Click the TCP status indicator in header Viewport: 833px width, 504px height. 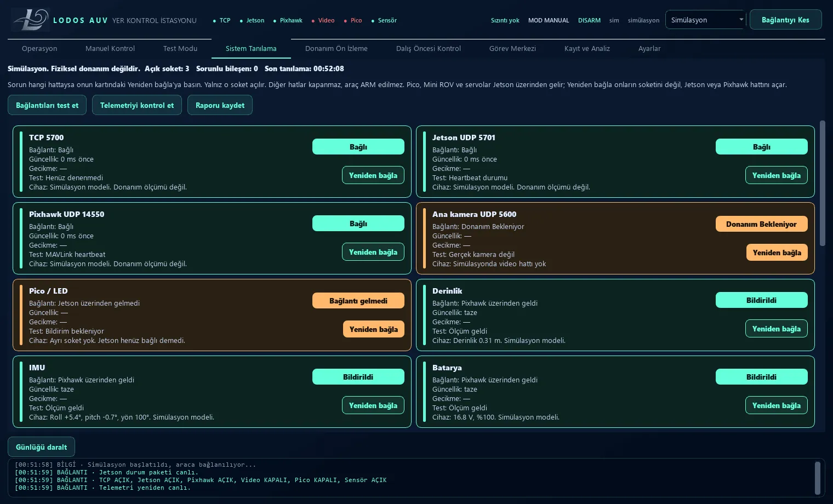click(x=222, y=20)
